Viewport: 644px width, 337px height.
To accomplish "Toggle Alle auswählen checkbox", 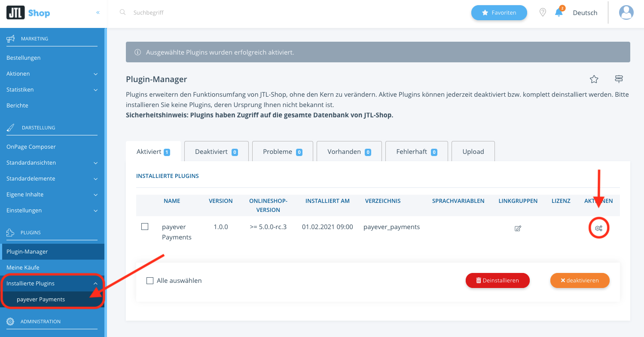I will (150, 281).
